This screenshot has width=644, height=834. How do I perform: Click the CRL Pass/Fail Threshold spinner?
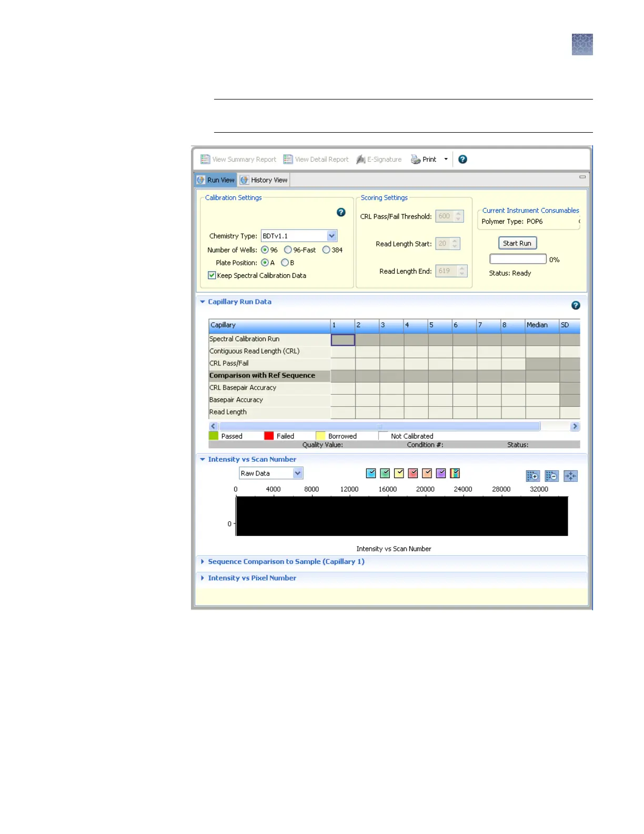click(x=449, y=216)
